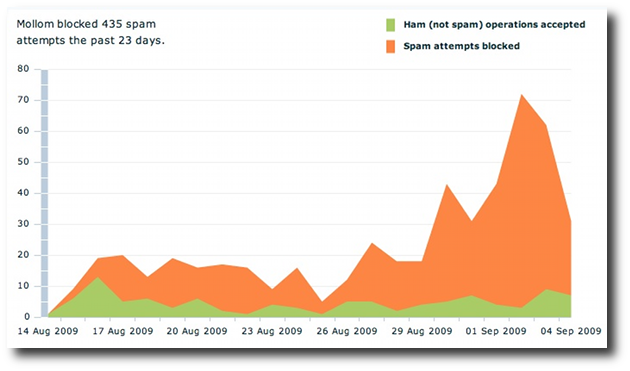Click the highest orange spam peak near 72
630x371 pixels.
[x=522, y=96]
